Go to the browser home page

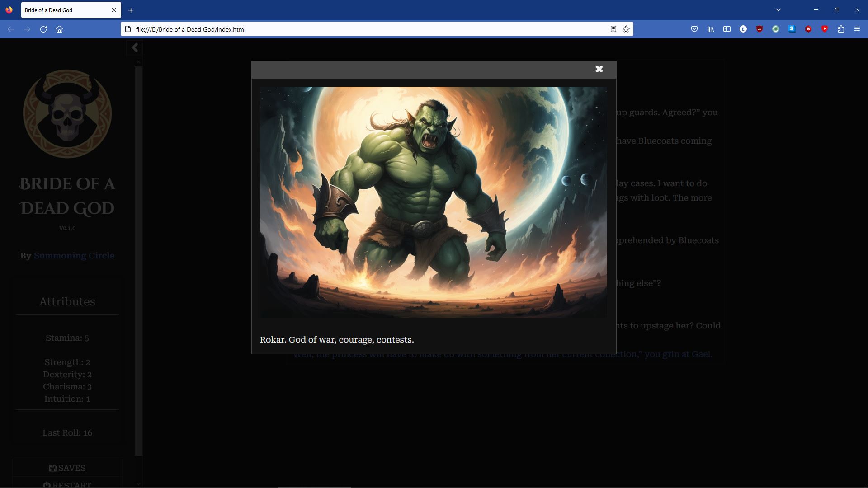59,29
